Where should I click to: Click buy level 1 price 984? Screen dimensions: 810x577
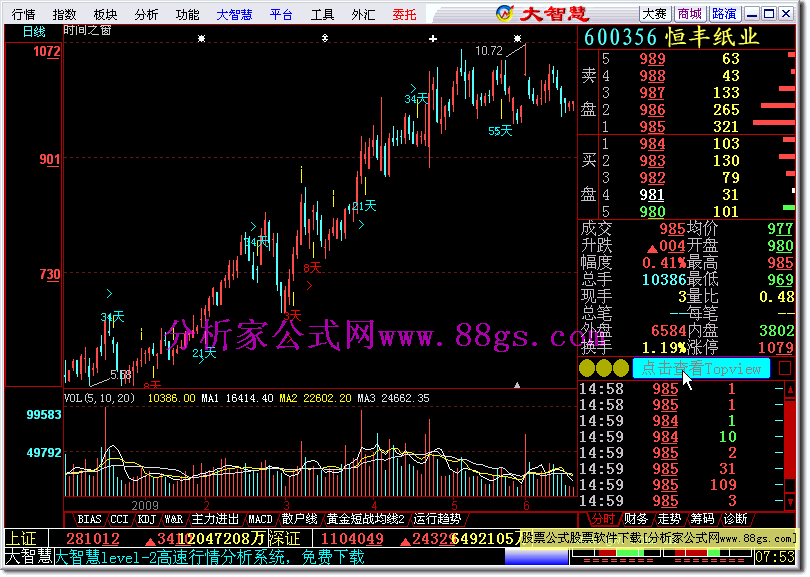coord(652,144)
